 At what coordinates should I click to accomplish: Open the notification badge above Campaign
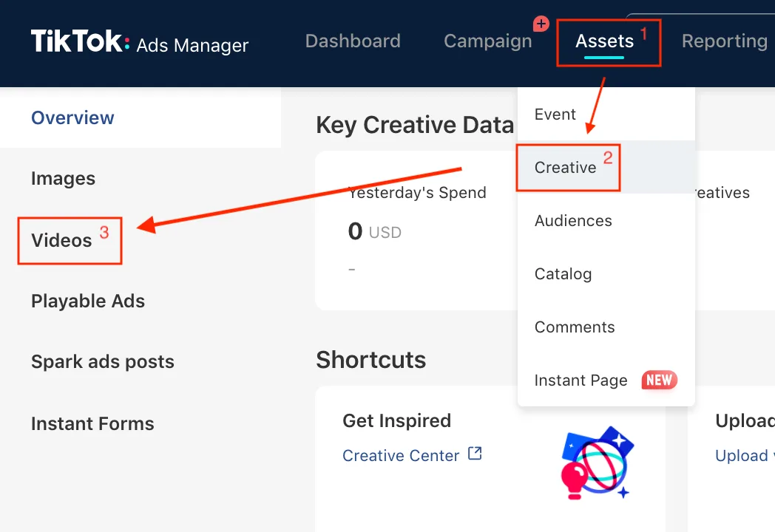[x=540, y=23]
